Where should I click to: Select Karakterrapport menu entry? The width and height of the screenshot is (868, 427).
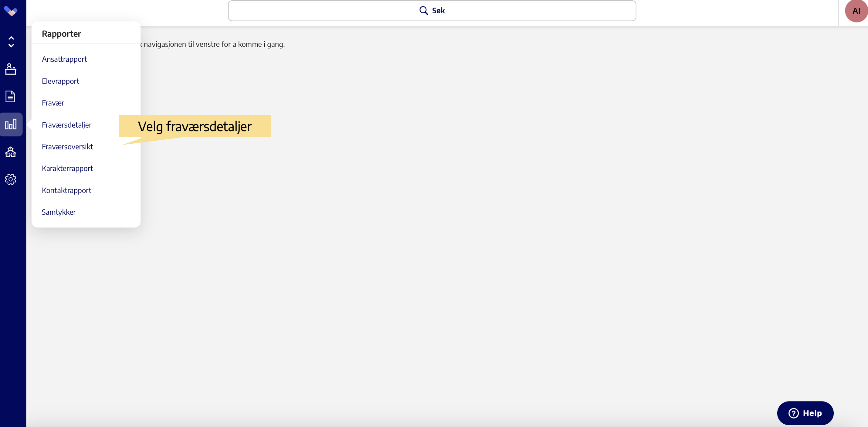click(67, 168)
